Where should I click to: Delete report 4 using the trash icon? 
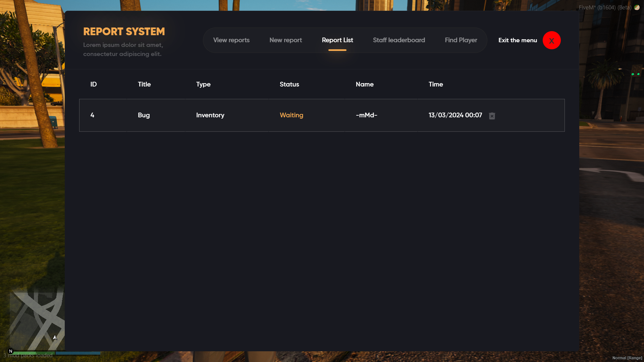pos(492,116)
